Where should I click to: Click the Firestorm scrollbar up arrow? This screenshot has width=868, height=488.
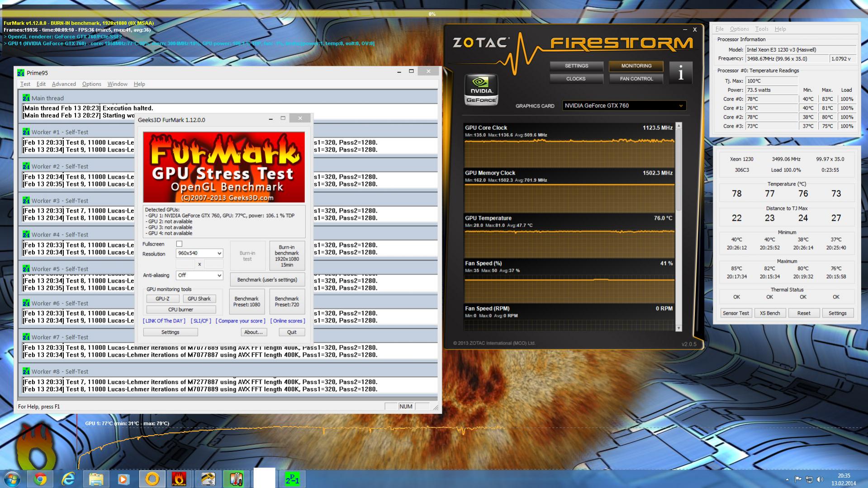pos(678,125)
